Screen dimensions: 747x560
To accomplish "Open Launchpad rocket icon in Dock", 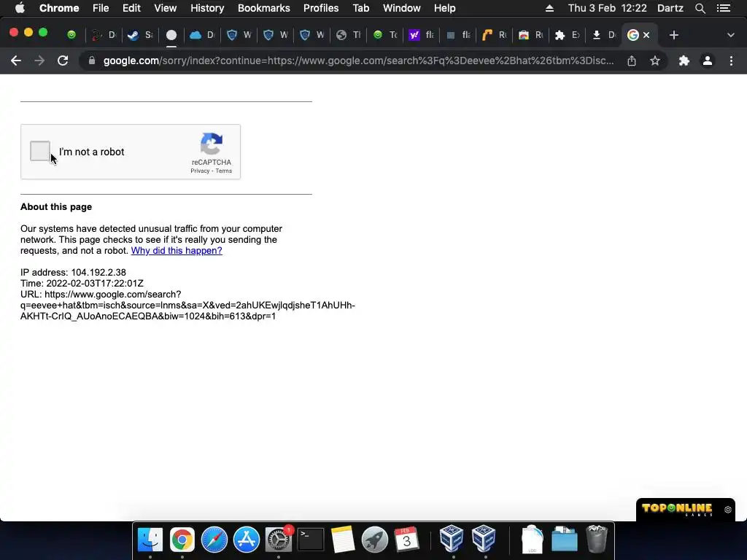I will pos(374,540).
